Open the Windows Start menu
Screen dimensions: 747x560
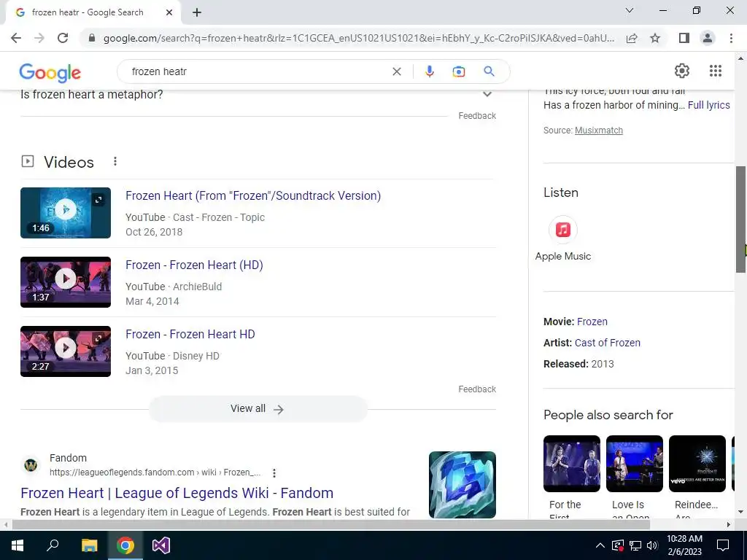(18, 545)
